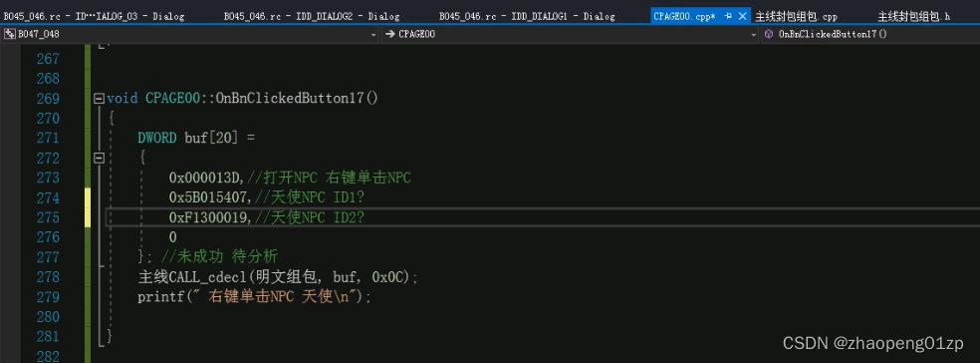980x363 pixels.
Task: Click the comment 打开NPC 右键单击NPC
Action: 329,178
